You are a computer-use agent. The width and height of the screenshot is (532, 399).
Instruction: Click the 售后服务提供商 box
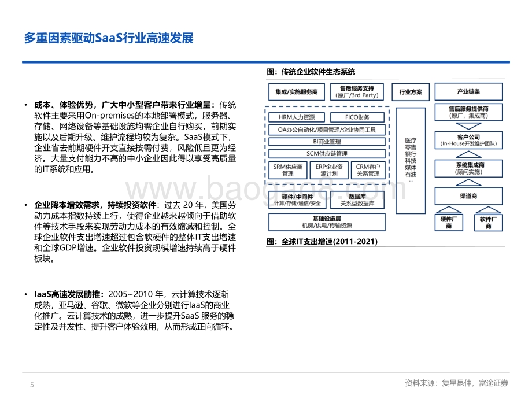point(468,112)
